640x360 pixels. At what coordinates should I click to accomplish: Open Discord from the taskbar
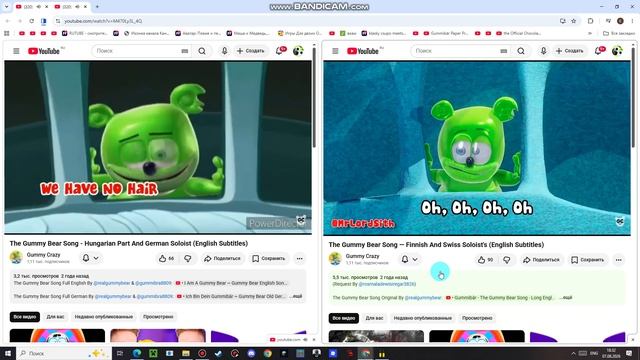pos(251,353)
